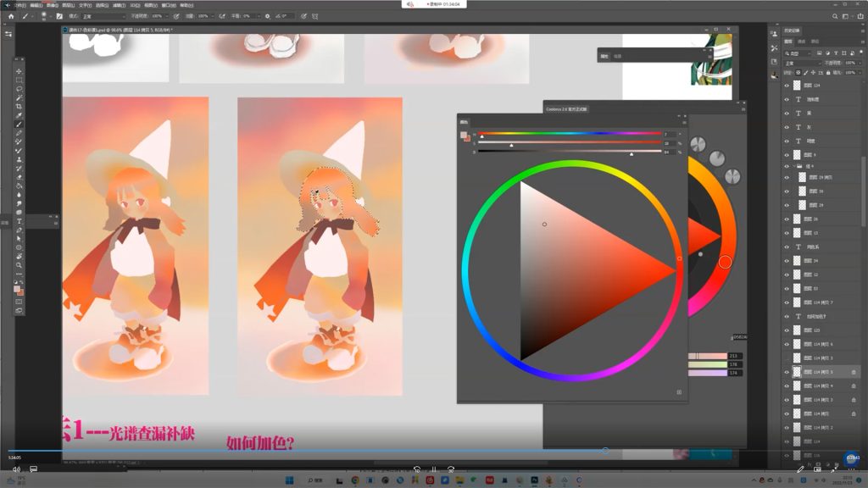Select the Eyedropper tool
Screen dimensions: 868x488
[x=19, y=115]
